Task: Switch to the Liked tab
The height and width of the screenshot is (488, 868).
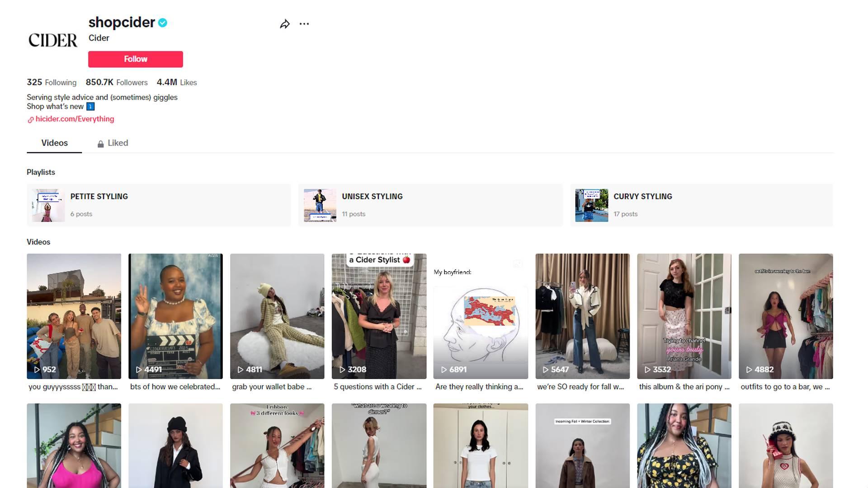Action: pos(113,143)
